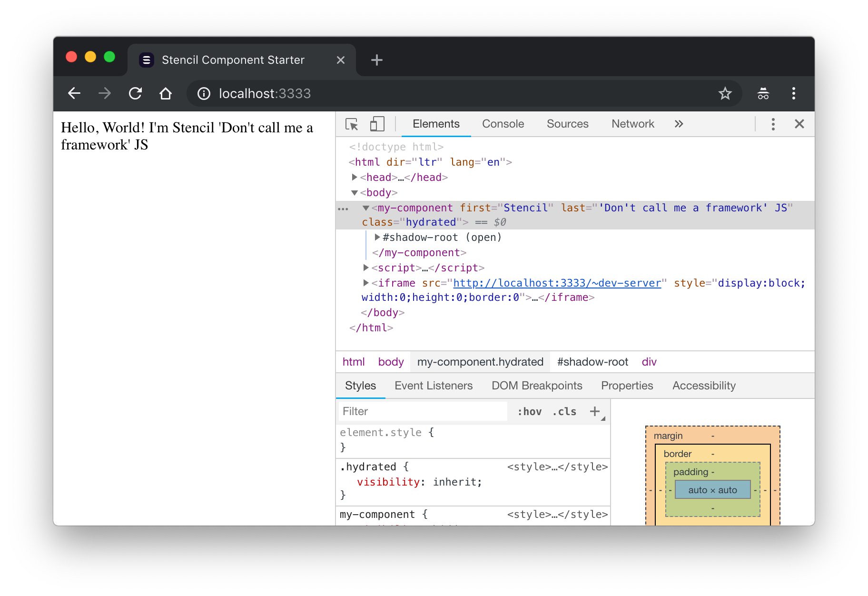Select the closing body tag line
This screenshot has height=596, width=868.
tap(383, 312)
